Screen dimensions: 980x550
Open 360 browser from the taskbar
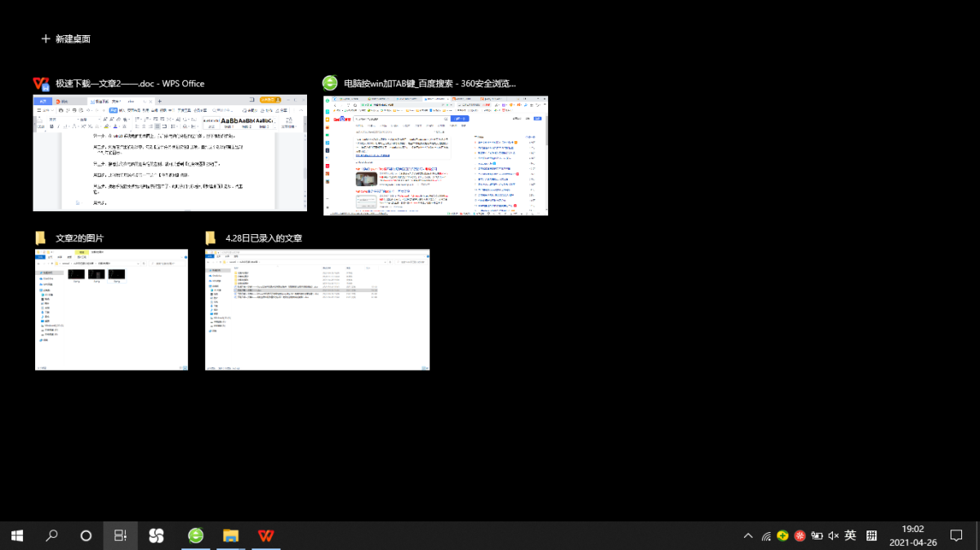tap(196, 535)
